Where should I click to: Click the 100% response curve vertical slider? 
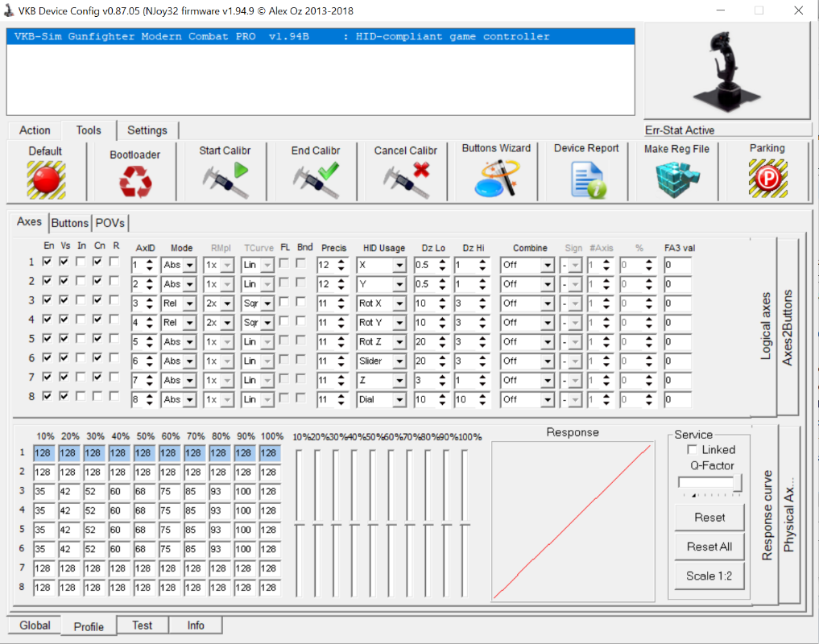pos(465,523)
